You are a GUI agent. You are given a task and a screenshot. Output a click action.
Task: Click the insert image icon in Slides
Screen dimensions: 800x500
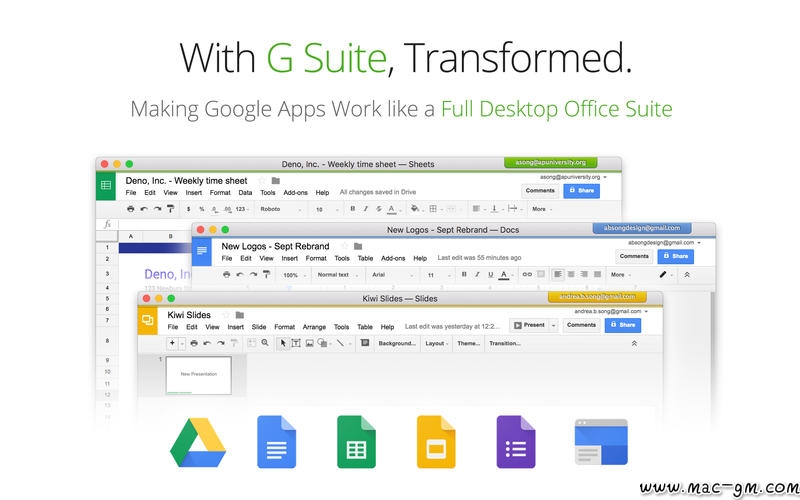pyautogui.click(x=310, y=343)
